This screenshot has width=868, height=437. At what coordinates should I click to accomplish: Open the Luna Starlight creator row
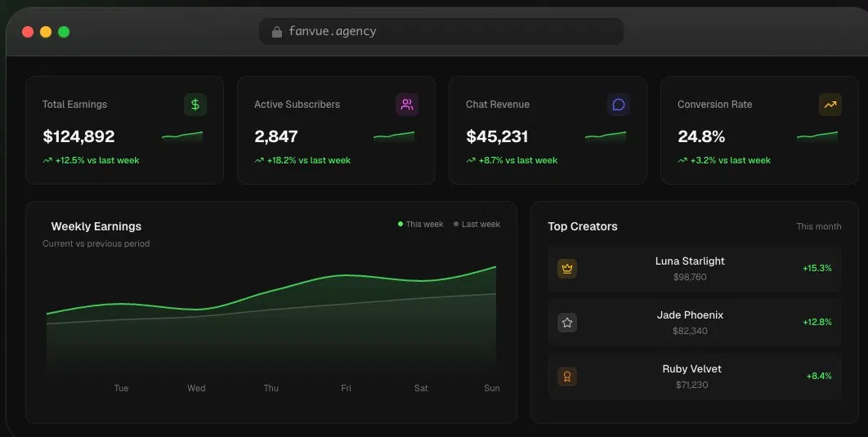pyautogui.click(x=695, y=269)
